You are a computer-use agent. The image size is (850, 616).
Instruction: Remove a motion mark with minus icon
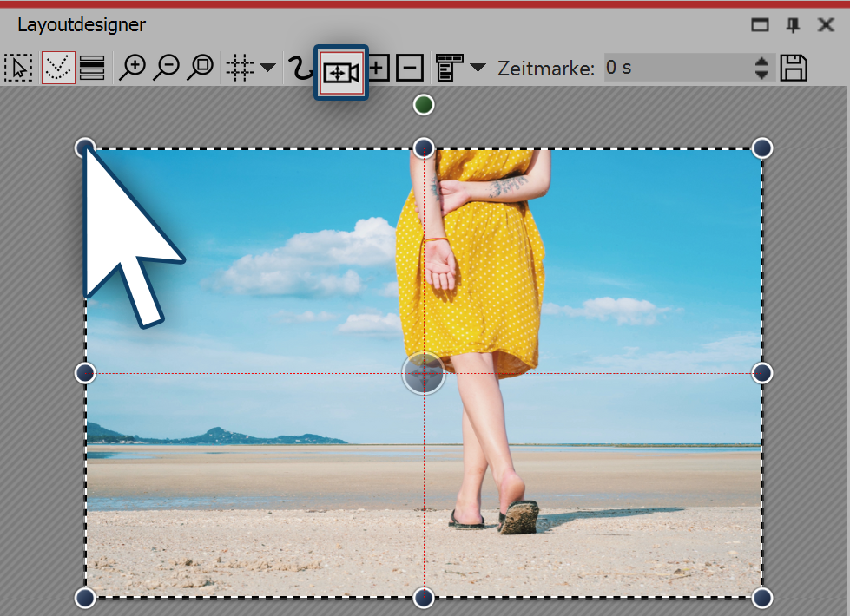coord(410,68)
